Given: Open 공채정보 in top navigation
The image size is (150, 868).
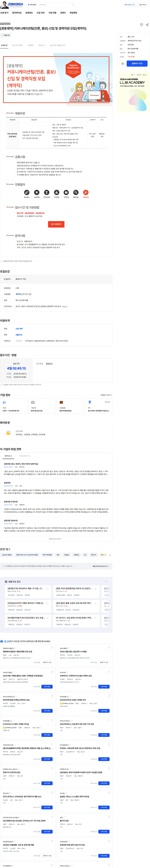Looking at the screenshot, I should [29, 13].
